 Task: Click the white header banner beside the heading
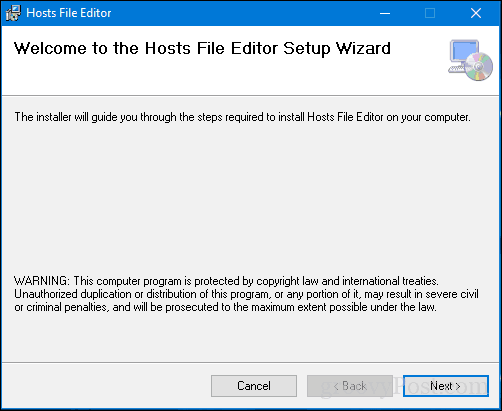pos(418,77)
